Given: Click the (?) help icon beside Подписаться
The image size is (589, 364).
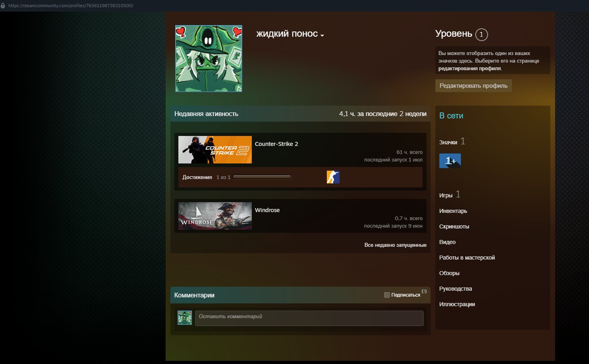Looking at the screenshot, I should tap(424, 291).
